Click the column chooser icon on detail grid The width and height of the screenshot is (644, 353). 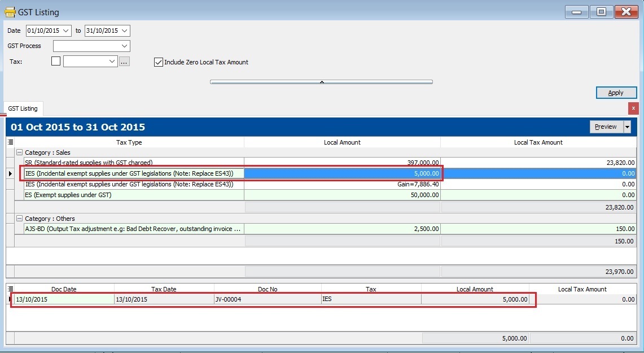[11, 289]
